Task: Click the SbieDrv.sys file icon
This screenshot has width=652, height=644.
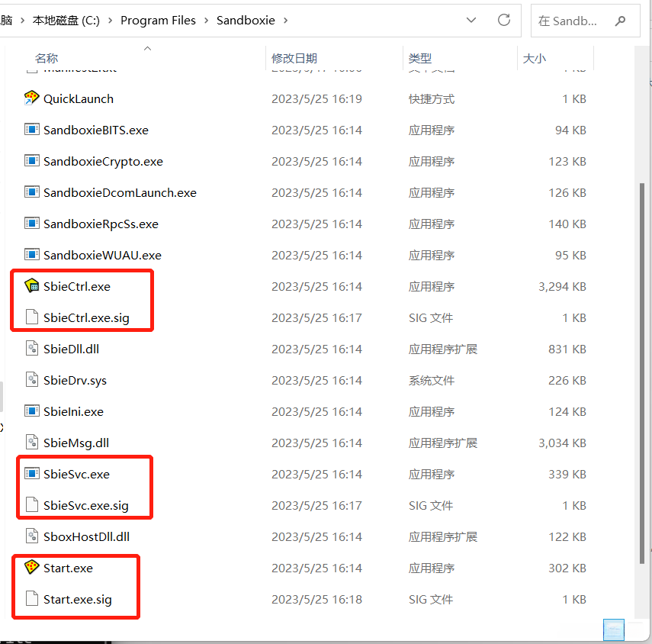Action: (x=31, y=380)
